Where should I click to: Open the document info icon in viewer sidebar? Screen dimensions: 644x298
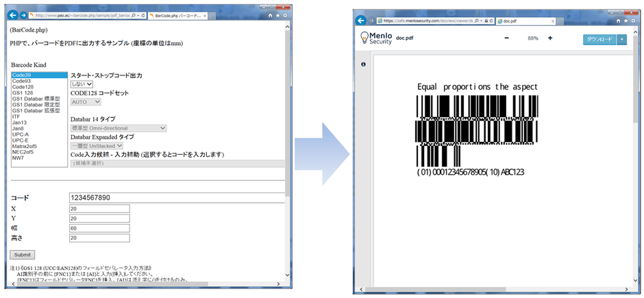[x=363, y=64]
